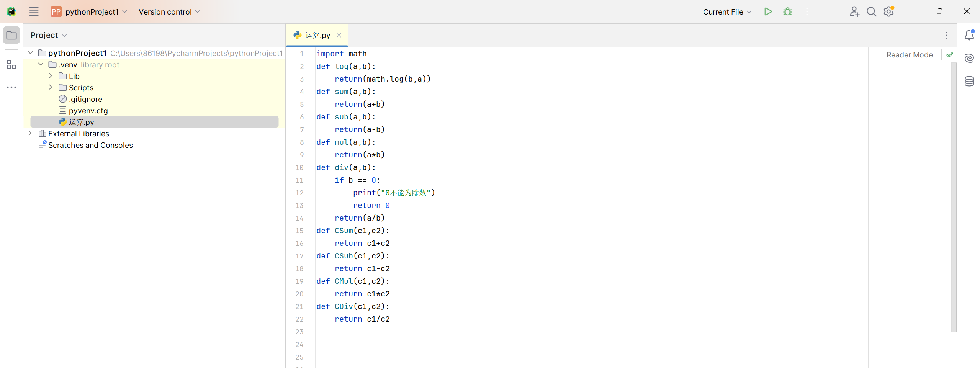Open Code With Me user icon

854,11
